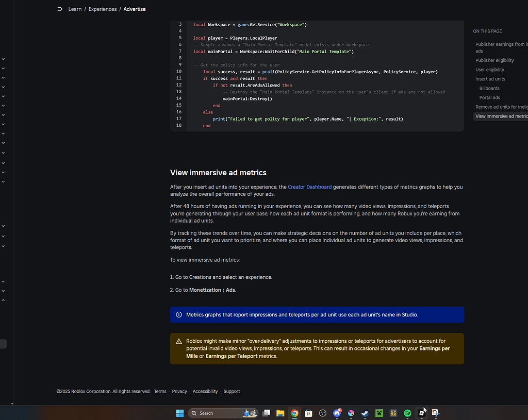Select View immersive ad metrics in the page outline
The height and width of the screenshot is (420, 528).
[501, 116]
